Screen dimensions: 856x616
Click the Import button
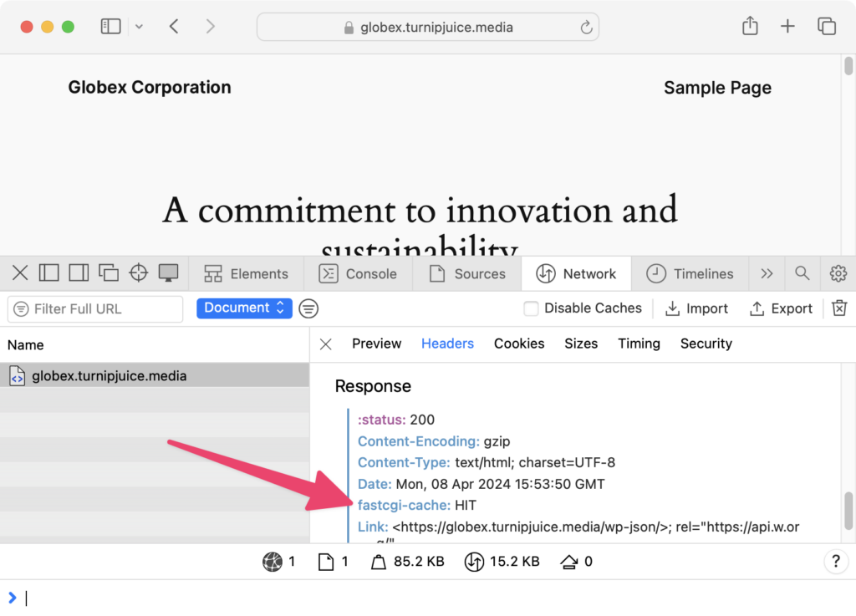696,308
